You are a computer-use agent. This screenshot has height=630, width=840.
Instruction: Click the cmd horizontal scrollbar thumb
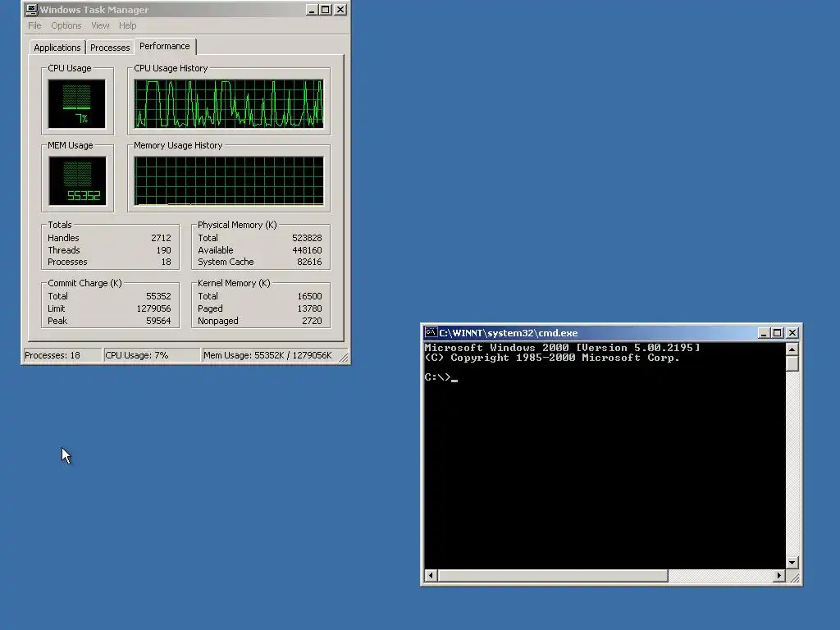click(x=553, y=576)
